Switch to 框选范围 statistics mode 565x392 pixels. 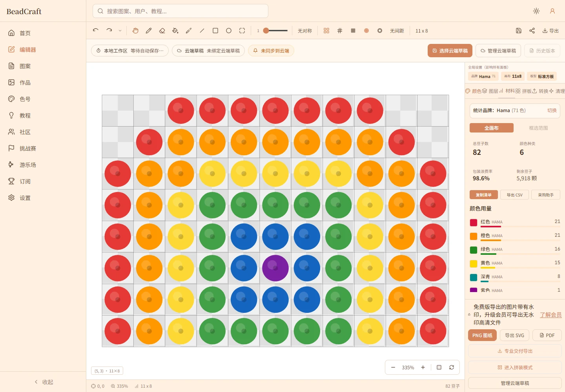[x=538, y=128]
